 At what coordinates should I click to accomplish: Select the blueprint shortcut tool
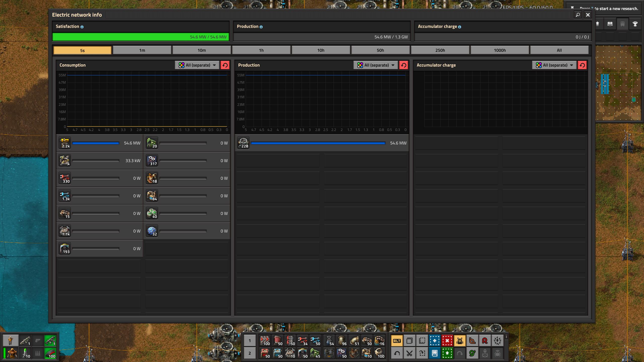pyautogui.click(x=434, y=341)
